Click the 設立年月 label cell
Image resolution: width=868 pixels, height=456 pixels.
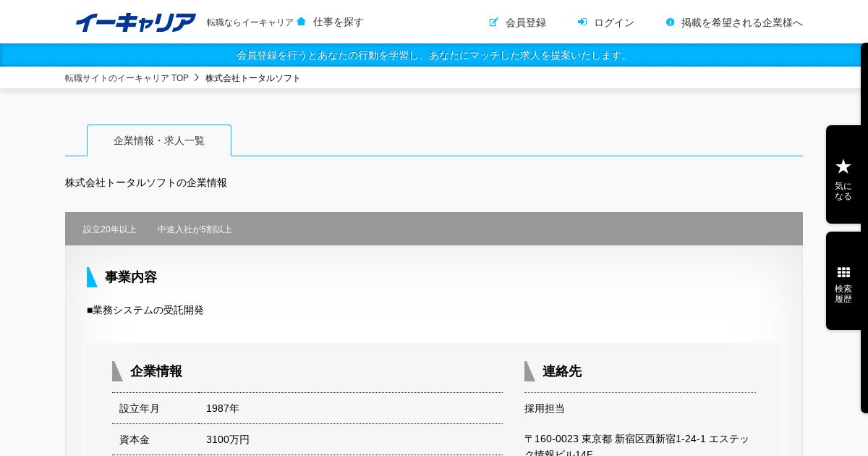coord(156,408)
